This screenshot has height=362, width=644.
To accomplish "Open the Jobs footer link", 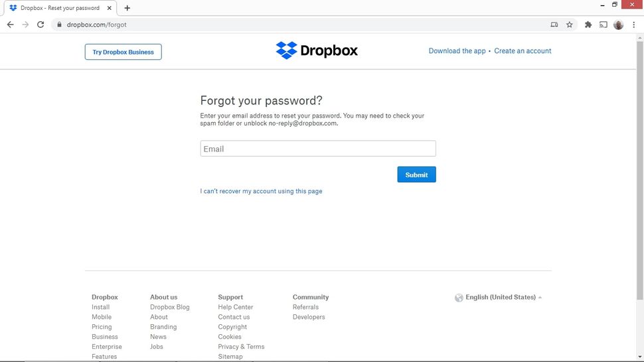I will pyautogui.click(x=157, y=346).
